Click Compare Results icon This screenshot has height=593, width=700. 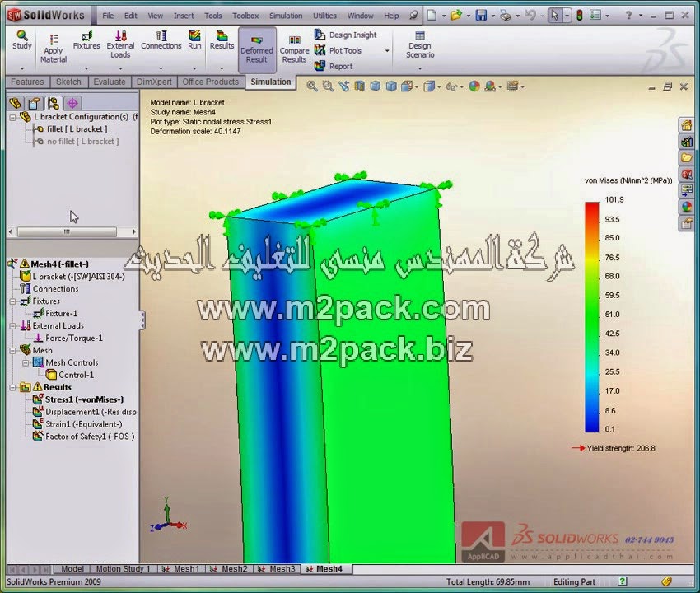point(294,49)
